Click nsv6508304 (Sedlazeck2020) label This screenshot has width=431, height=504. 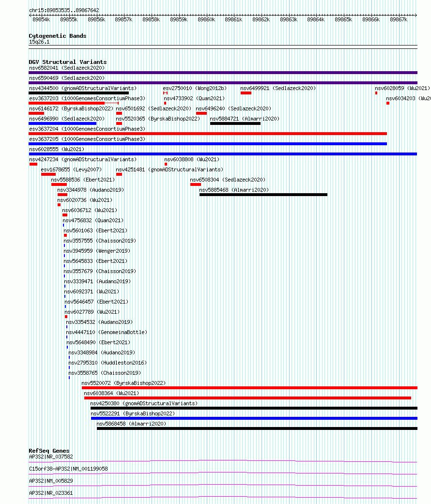coord(228,180)
